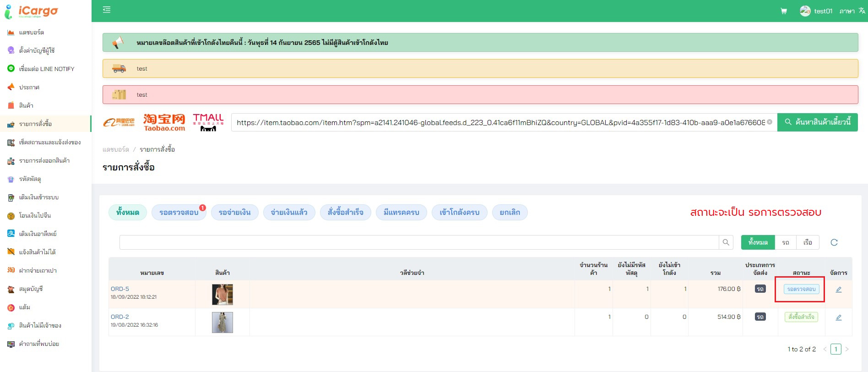Open เติมเงินเข้าระบบ in the sidebar

click(x=38, y=197)
